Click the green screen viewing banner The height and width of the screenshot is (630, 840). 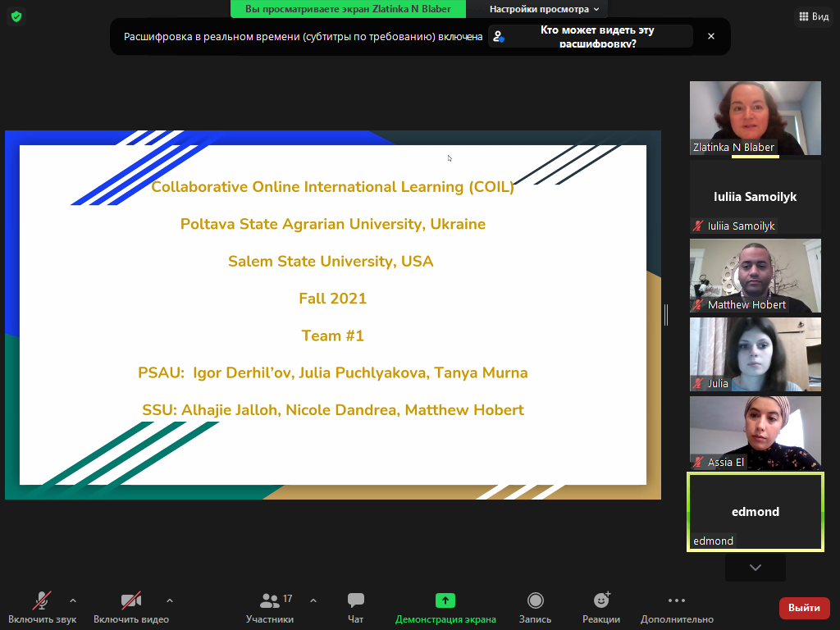click(x=348, y=9)
